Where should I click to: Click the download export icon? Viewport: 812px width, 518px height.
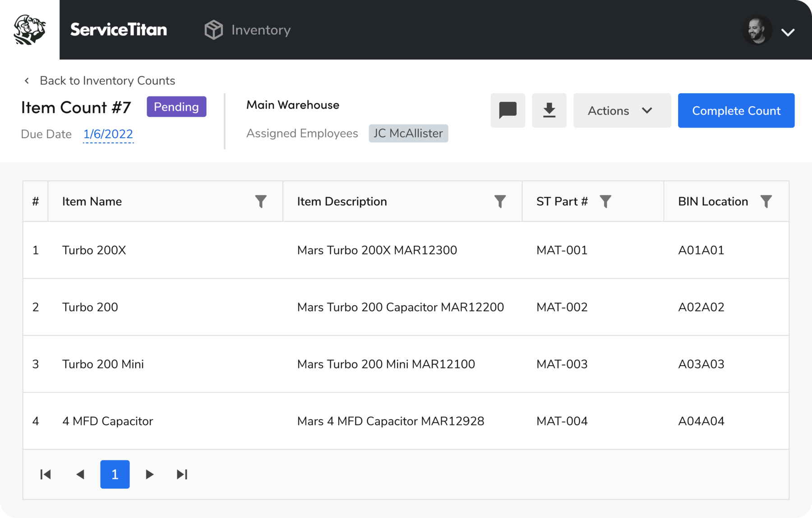coord(549,110)
